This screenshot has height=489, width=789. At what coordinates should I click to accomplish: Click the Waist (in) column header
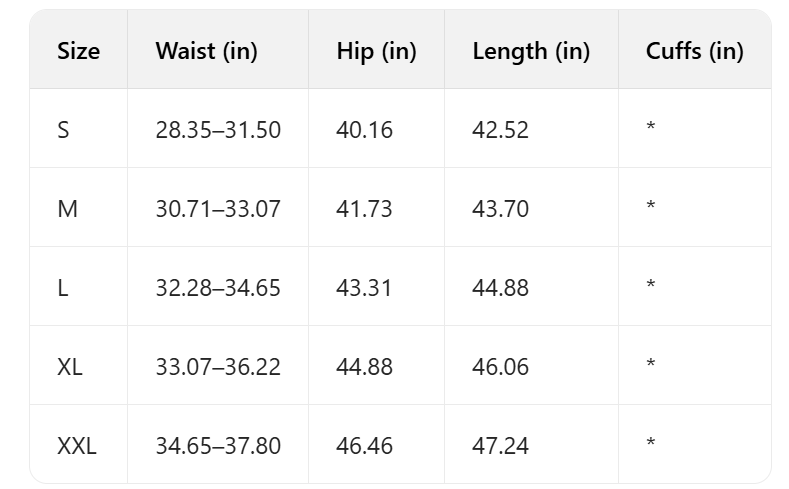[x=206, y=51]
